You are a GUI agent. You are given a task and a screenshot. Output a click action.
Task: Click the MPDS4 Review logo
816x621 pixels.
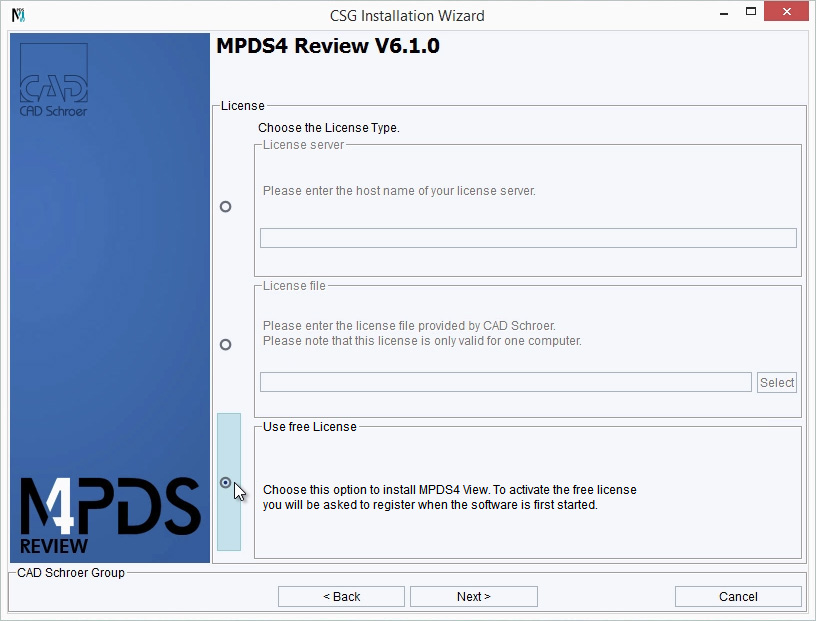point(110,515)
